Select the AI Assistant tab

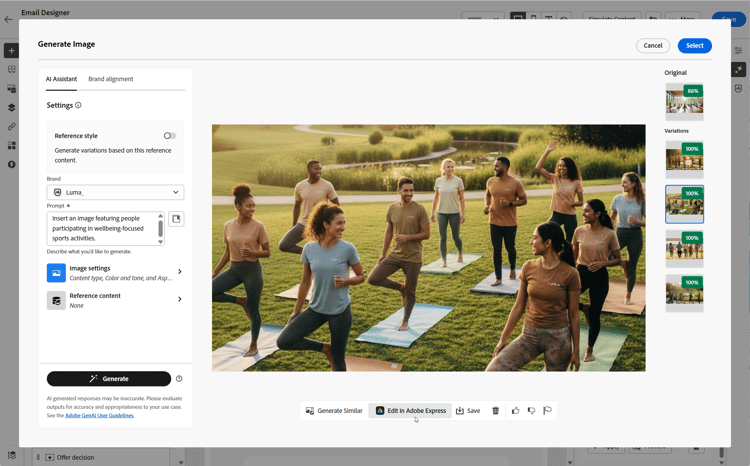pos(61,79)
